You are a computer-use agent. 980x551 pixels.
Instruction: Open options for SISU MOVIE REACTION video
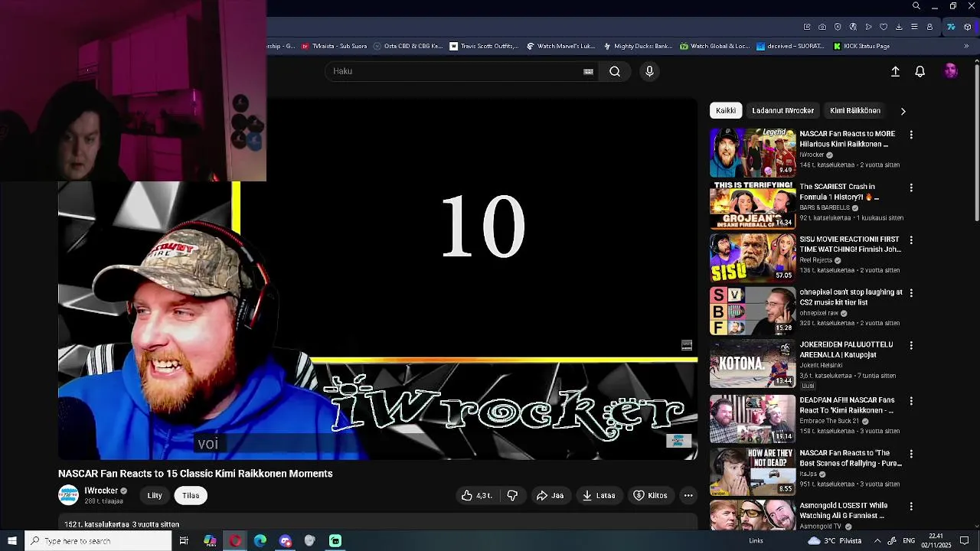(911, 240)
